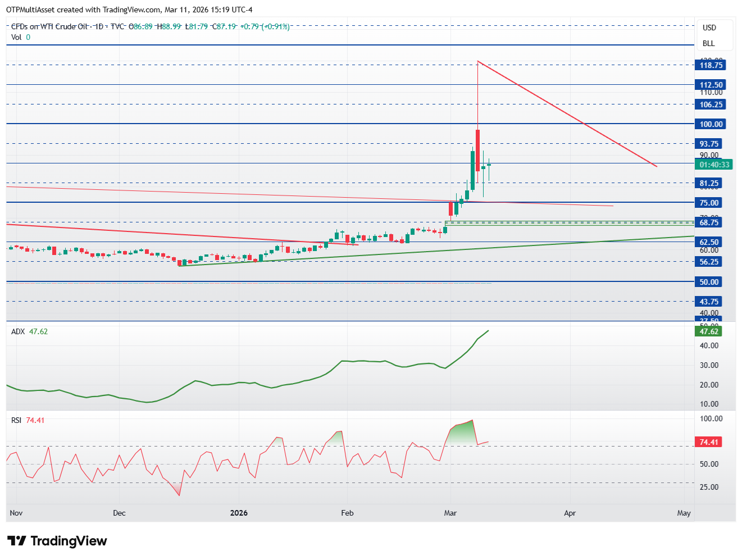Click the BLL unit label

point(708,43)
